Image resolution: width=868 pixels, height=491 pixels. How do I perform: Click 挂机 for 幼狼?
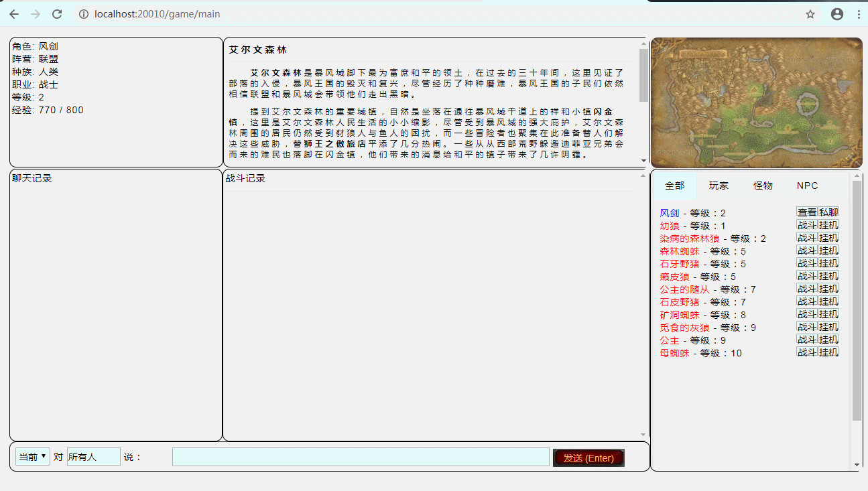(x=828, y=224)
